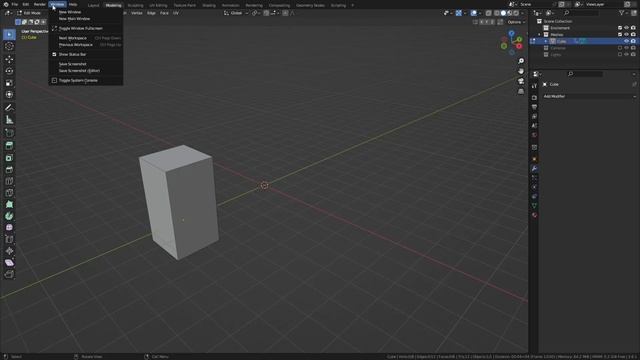Select the Move tool
Screen dimensions: 640x360
point(9,60)
